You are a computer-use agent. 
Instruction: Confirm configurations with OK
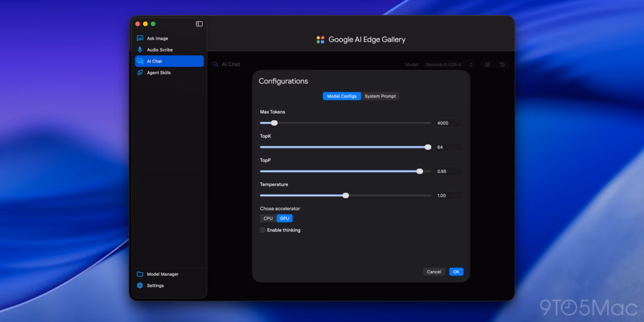[457, 272]
